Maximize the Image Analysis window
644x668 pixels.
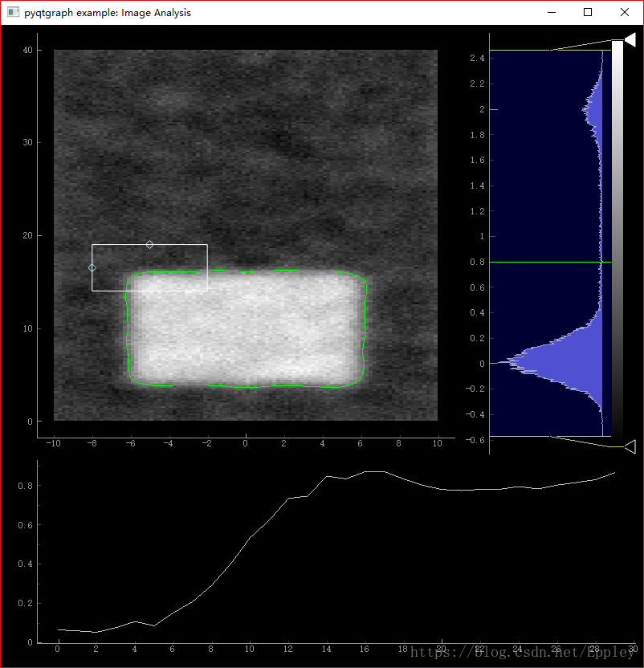coord(588,12)
